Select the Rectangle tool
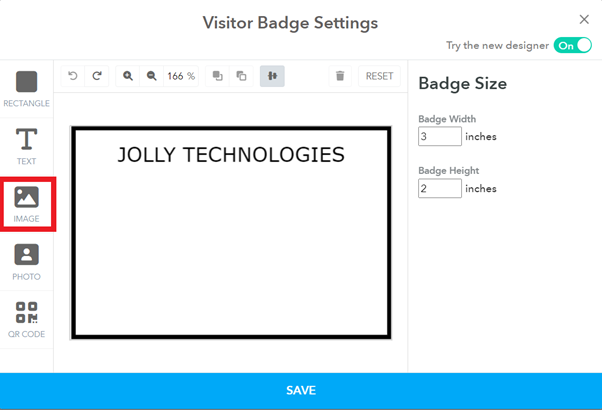602x410 pixels. point(27,88)
